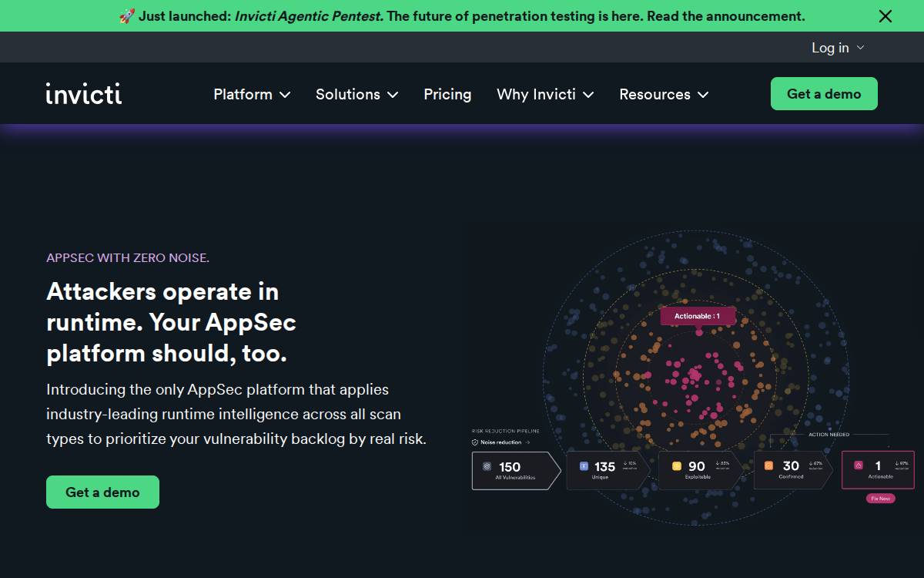Click the blue icon in the 135 Unique card
The height and width of the screenshot is (578, 924).
click(x=584, y=466)
